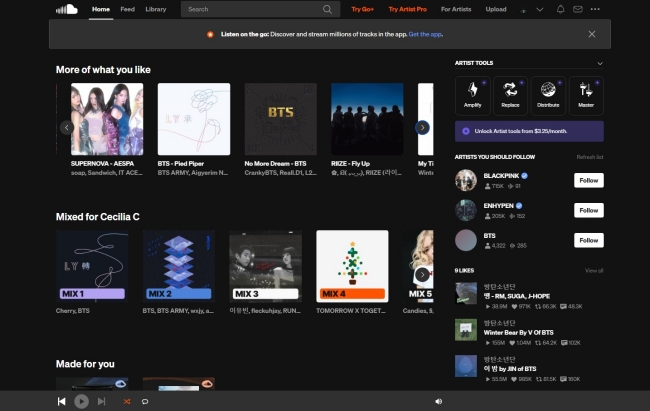Open BTS - Pied Piper cover
650x411 pixels.
[x=194, y=119]
